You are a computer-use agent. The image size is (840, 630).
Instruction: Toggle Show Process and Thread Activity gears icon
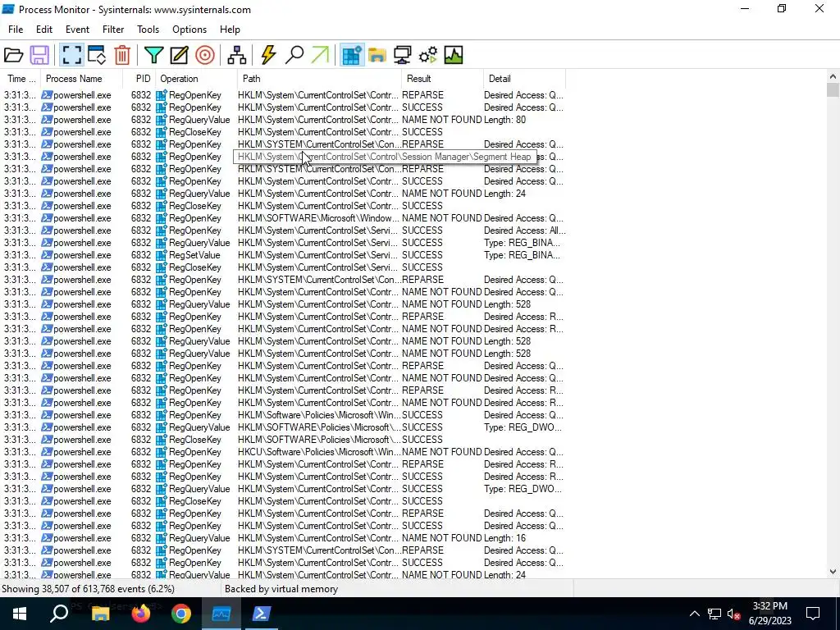(428, 55)
